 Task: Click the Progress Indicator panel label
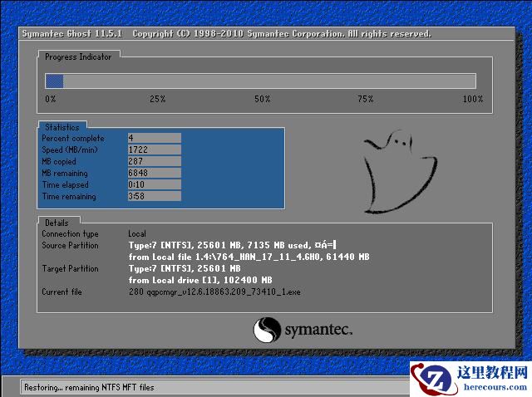tap(78, 57)
